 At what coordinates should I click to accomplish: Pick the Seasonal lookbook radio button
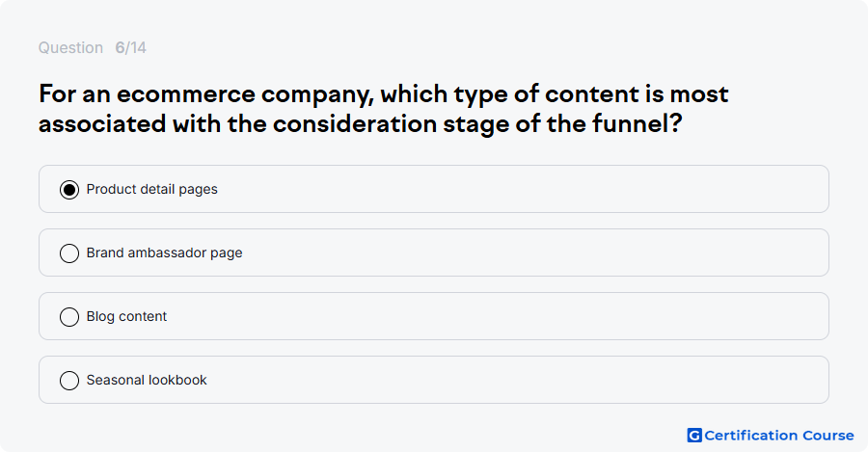pos(69,381)
